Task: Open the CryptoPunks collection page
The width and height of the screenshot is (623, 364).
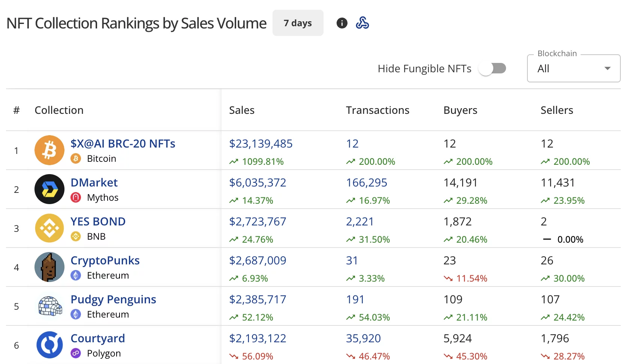Action: click(105, 260)
